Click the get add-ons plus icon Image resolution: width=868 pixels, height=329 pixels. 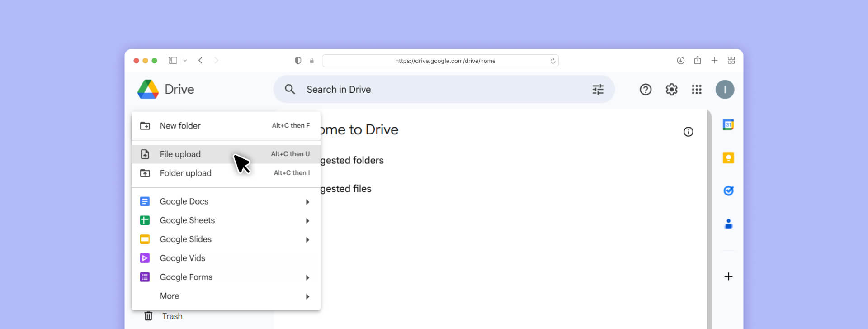point(728,276)
